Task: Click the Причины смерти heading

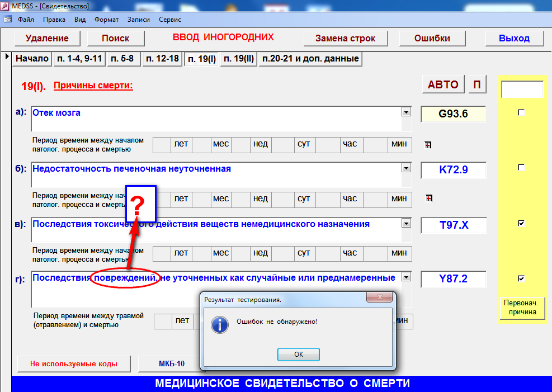Action: point(93,86)
